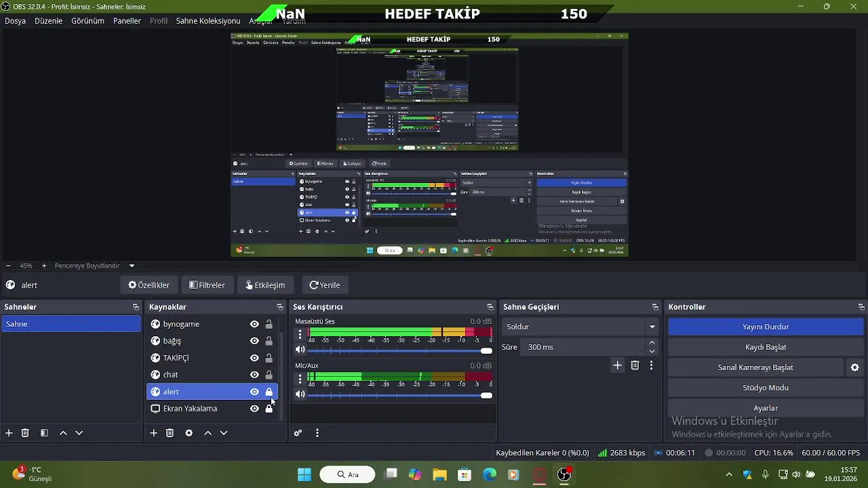Open source properties gear in Kaynaklar toolbar
The height and width of the screenshot is (488, 868).
point(189,433)
